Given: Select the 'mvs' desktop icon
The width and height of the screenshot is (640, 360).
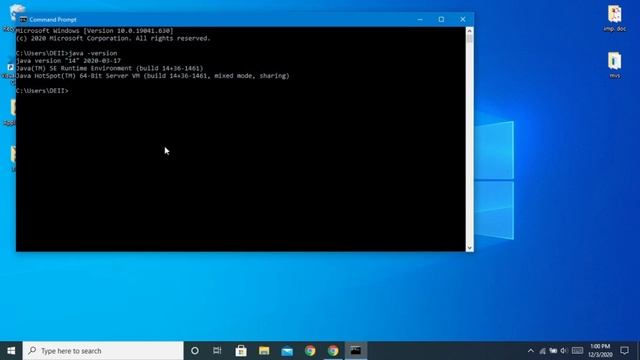Looking at the screenshot, I should click(615, 65).
